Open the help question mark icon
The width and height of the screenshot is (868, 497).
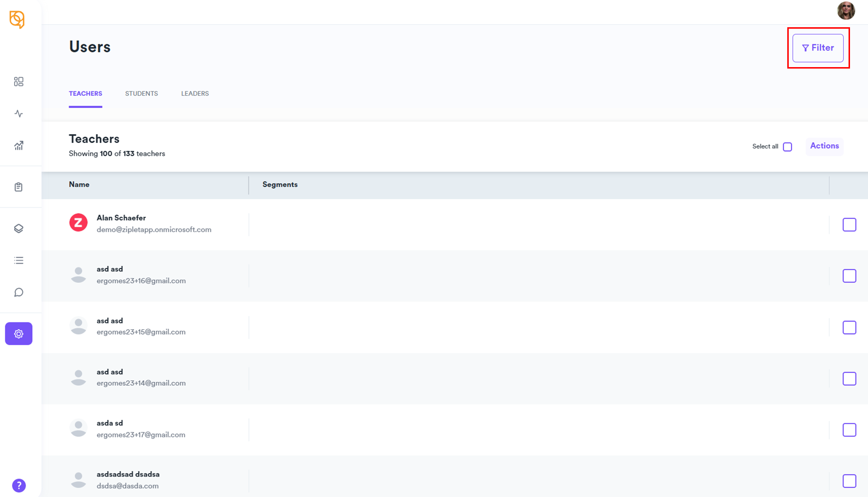(x=19, y=485)
